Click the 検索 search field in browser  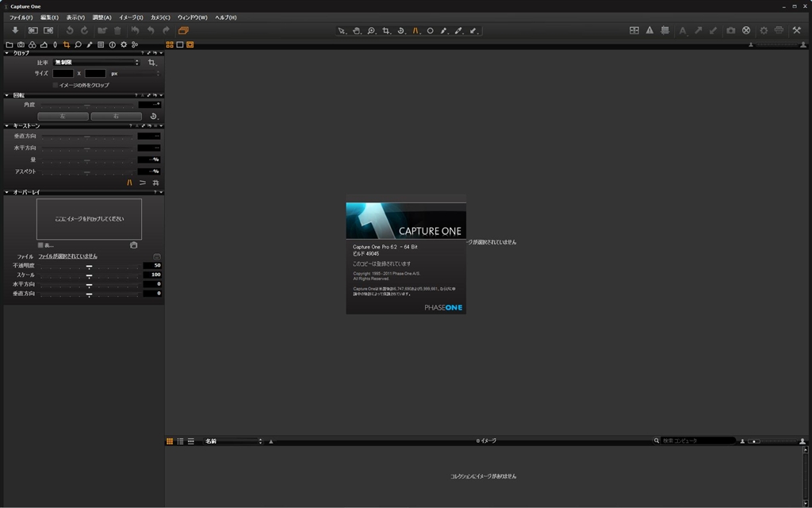coord(698,441)
